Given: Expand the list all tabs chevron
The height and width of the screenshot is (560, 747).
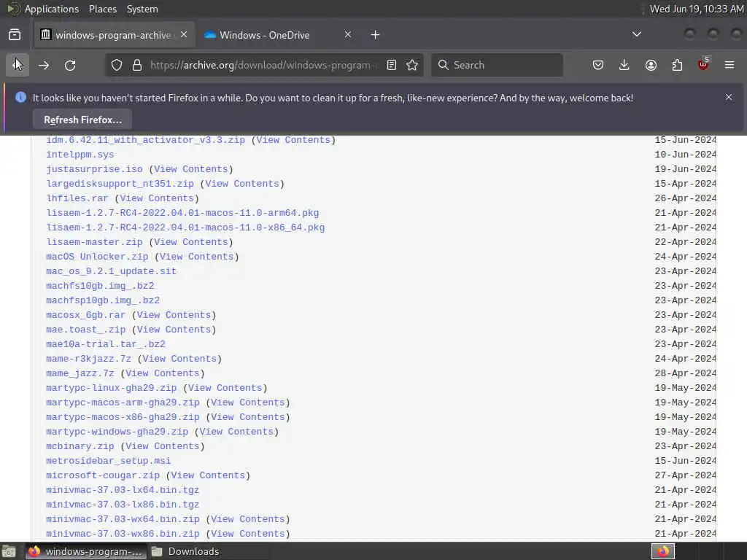Looking at the screenshot, I should (636, 34).
